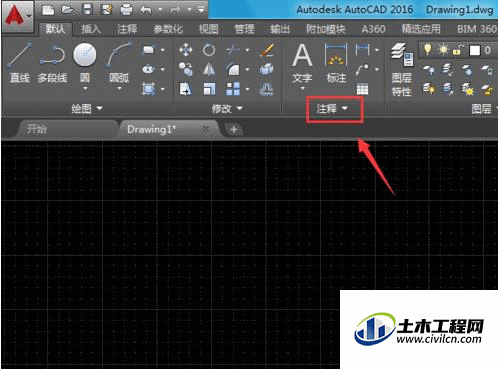498x369 pixels.
Task: Switch to the 输出 ribbon tab
Action: point(280,29)
